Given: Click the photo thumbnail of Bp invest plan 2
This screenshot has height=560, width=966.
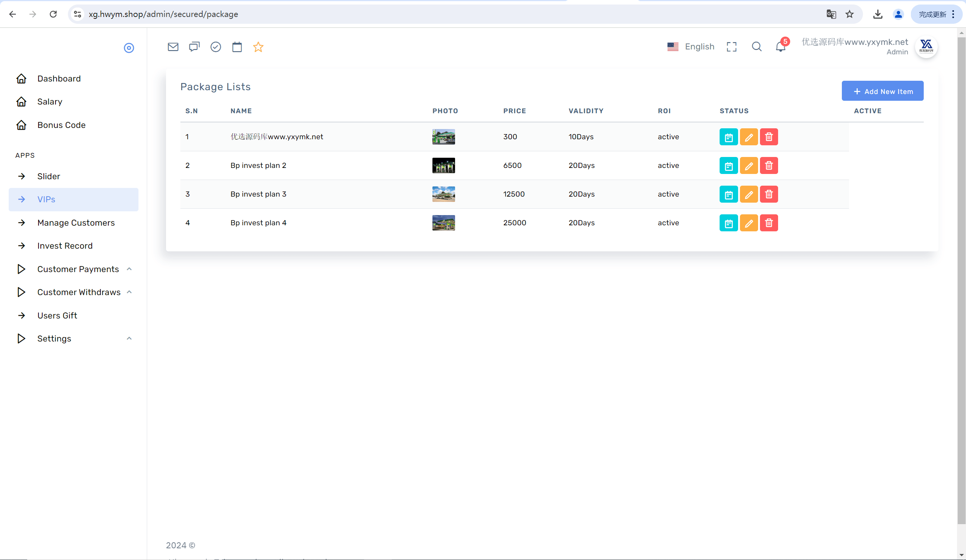Looking at the screenshot, I should (443, 166).
